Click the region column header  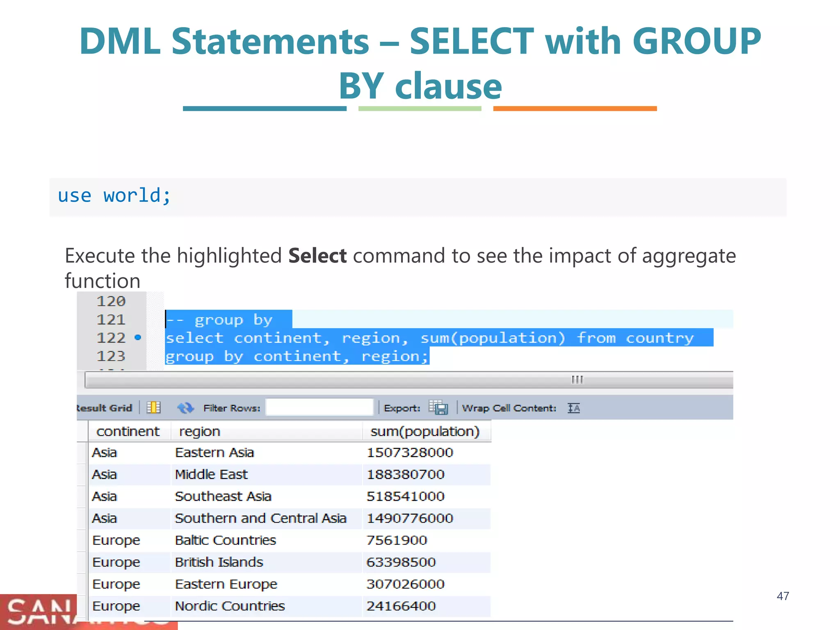click(266, 431)
